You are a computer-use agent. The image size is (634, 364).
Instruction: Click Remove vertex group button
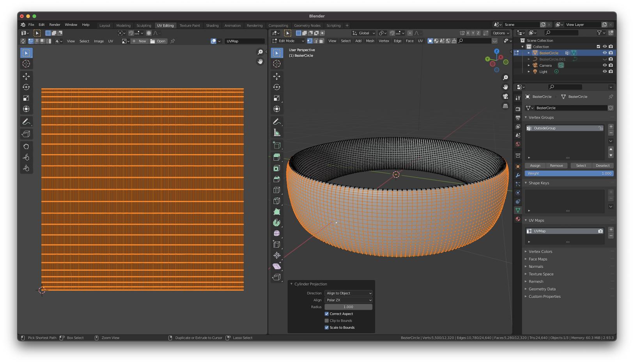coord(556,166)
